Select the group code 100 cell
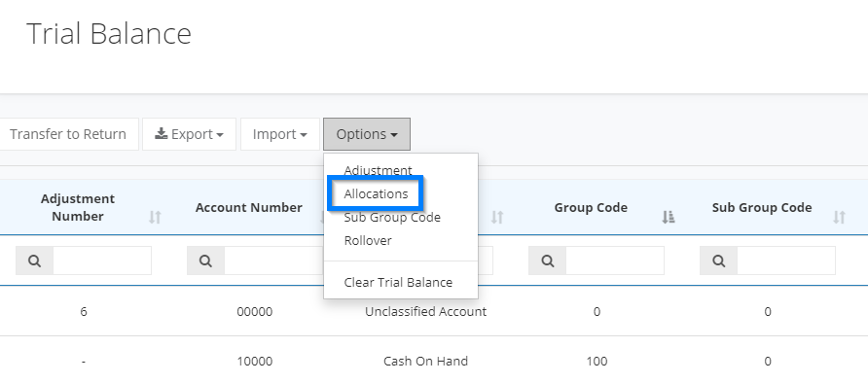Screen dimensions: 868x383 pyautogui.click(x=597, y=361)
